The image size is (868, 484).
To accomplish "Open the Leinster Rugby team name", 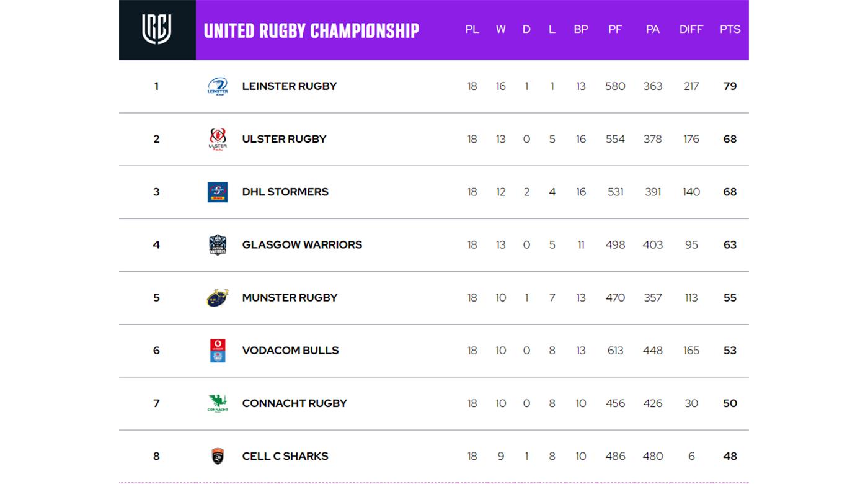I will tap(289, 86).
